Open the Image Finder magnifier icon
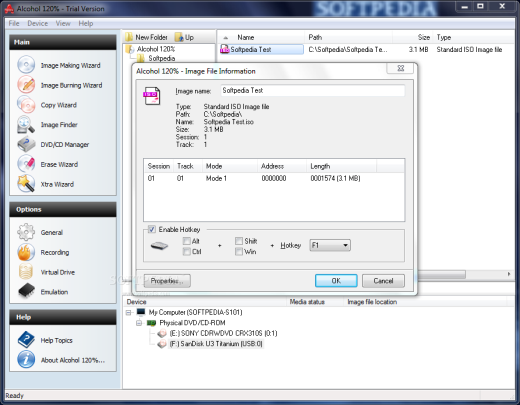Screen dimensions: 520x405 click(x=26, y=124)
